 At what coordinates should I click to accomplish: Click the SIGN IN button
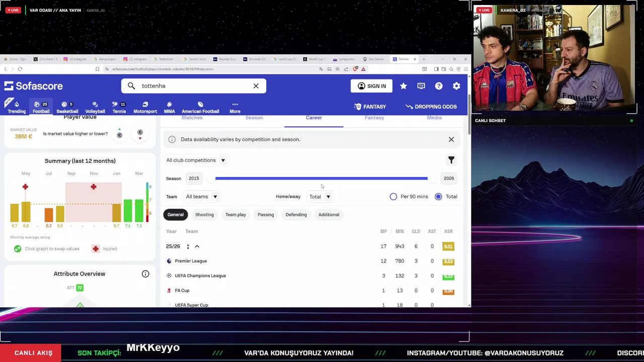[x=372, y=86]
